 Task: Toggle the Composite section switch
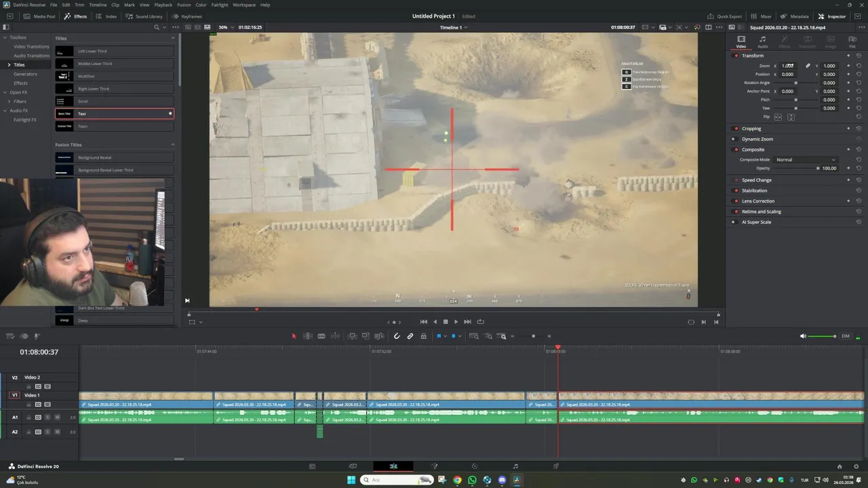tap(736, 150)
